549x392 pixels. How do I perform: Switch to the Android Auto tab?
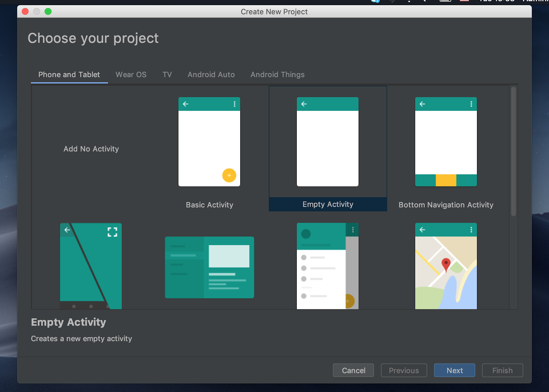click(x=211, y=74)
